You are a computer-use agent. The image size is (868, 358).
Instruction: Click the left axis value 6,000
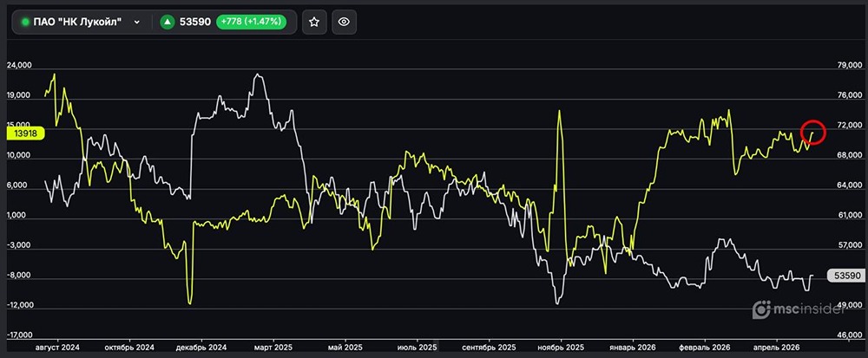click(x=19, y=186)
